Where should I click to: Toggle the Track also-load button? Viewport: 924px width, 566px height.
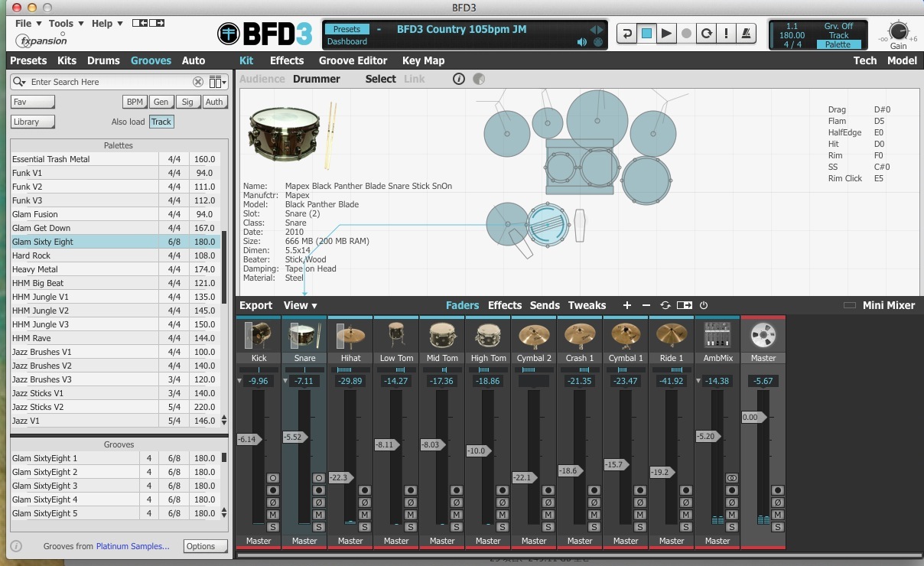(161, 122)
